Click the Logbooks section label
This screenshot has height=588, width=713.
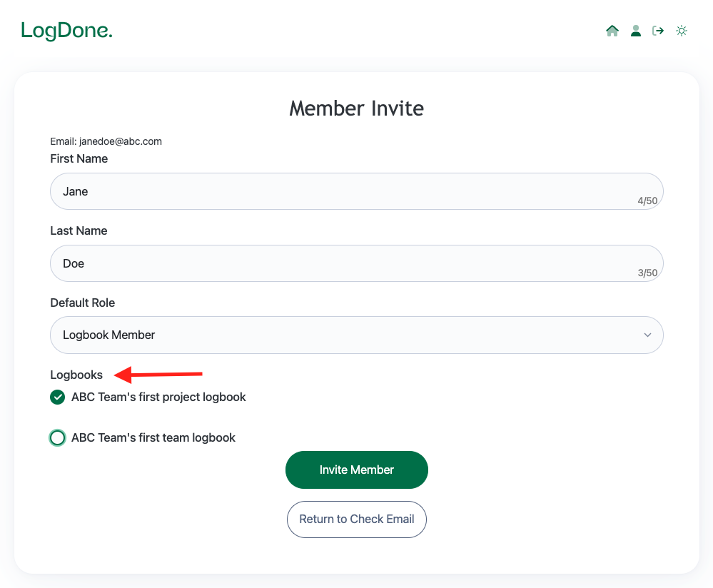point(76,375)
